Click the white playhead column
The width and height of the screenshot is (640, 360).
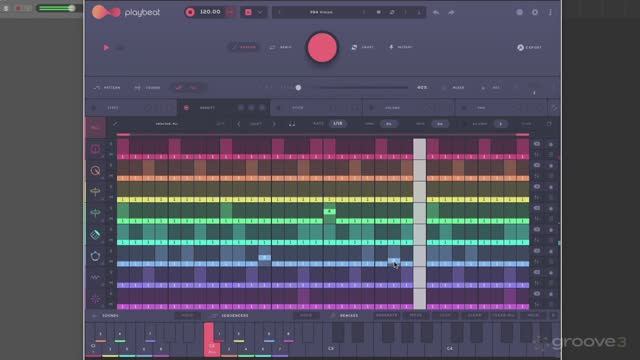click(x=420, y=224)
